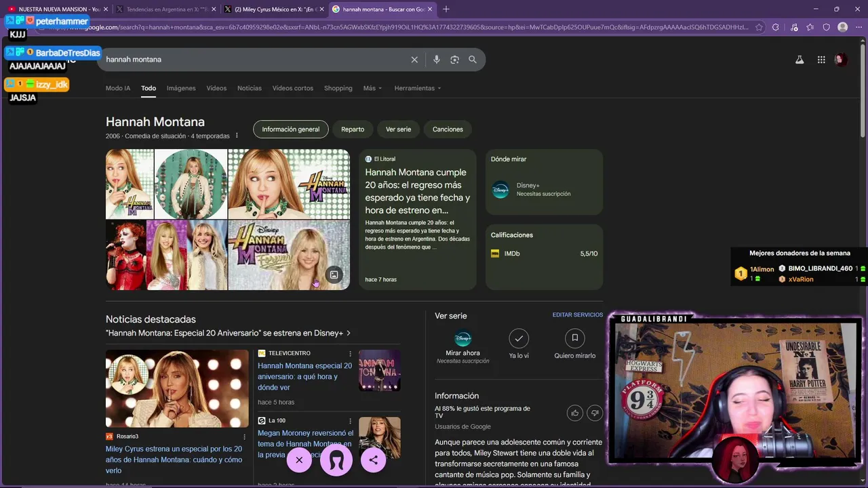The image size is (868, 488).
Task: Expand the 'Herramientas' dropdown
Action: pyautogui.click(x=418, y=88)
